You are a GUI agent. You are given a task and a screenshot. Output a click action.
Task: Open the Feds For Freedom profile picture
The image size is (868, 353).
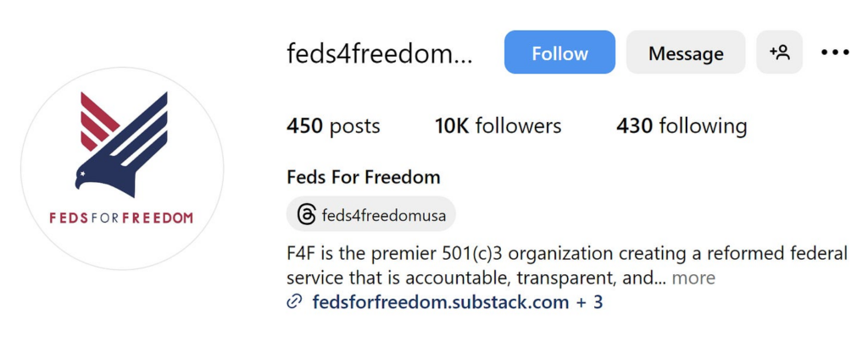pyautogui.click(x=122, y=168)
